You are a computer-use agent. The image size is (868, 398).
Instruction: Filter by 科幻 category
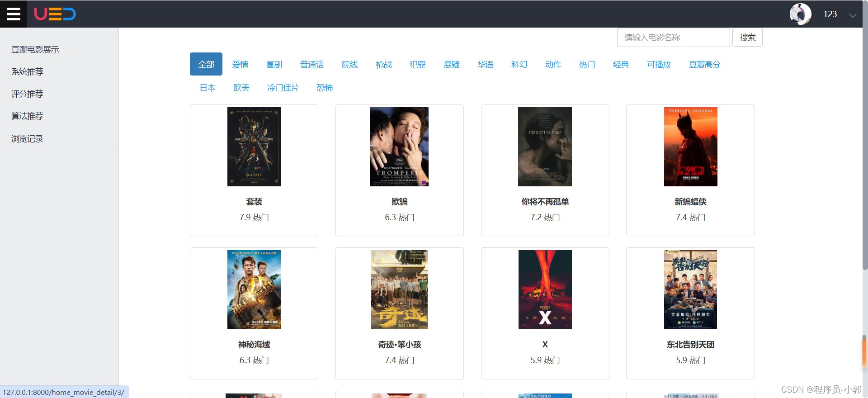point(519,64)
